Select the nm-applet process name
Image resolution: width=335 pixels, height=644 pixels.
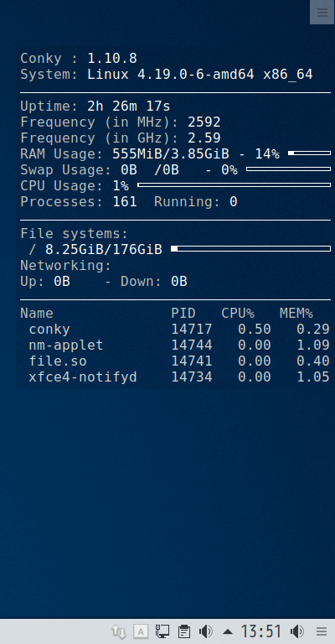pos(66,345)
